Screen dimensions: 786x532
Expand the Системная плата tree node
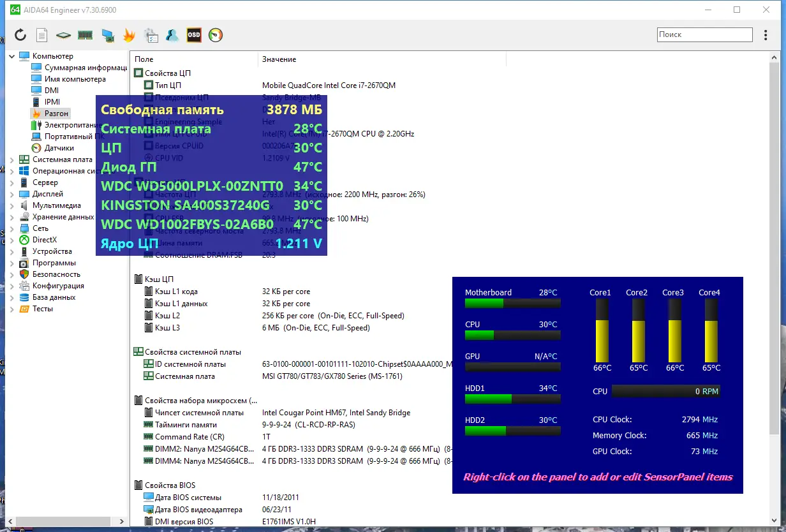12,159
